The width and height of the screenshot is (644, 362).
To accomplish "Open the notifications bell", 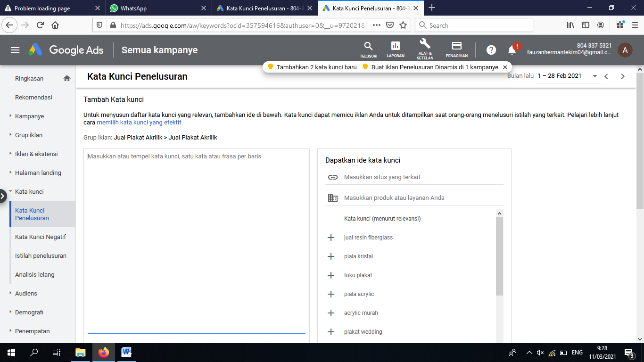I will coord(512,50).
